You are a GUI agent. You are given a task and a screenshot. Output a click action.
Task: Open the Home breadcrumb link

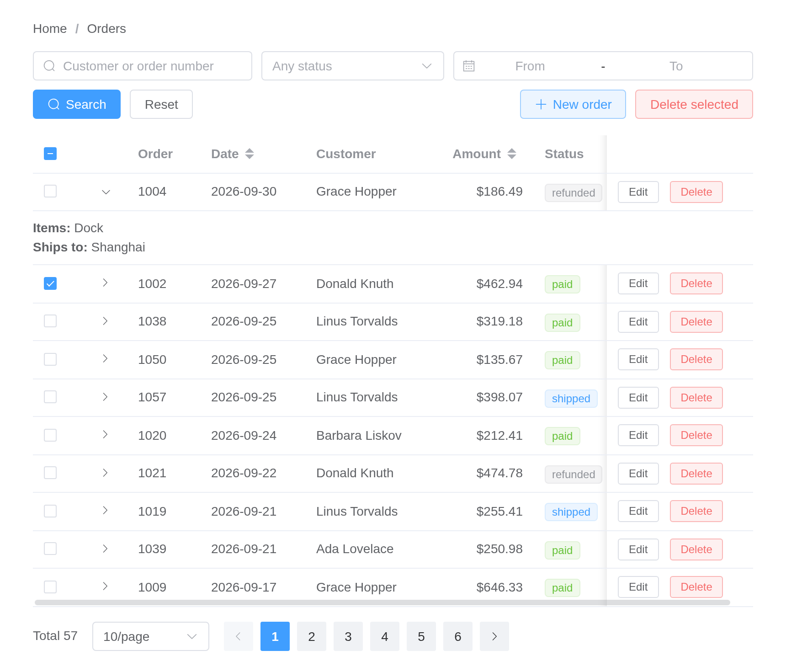tap(50, 28)
